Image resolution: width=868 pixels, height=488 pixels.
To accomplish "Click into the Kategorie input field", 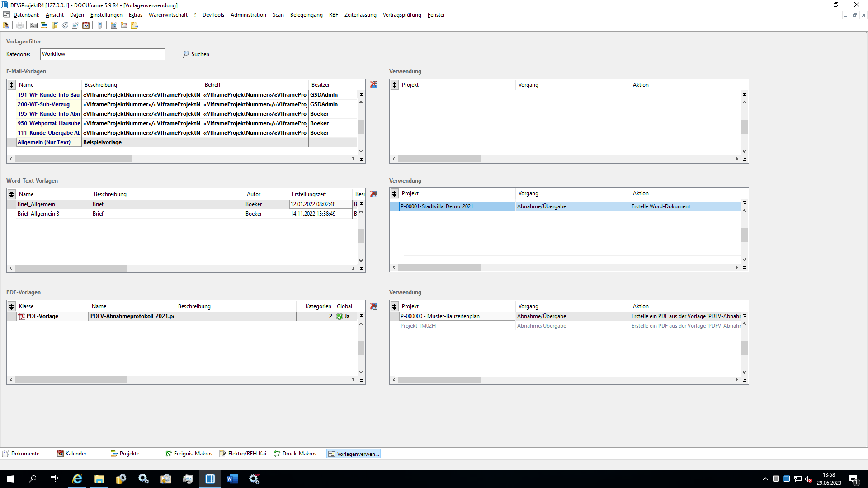I will 103,54.
